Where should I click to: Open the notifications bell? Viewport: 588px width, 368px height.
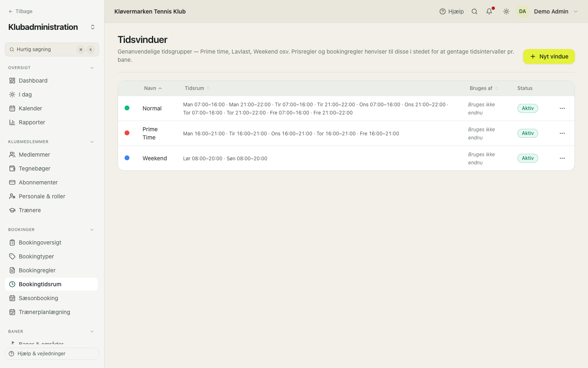[489, 11]
